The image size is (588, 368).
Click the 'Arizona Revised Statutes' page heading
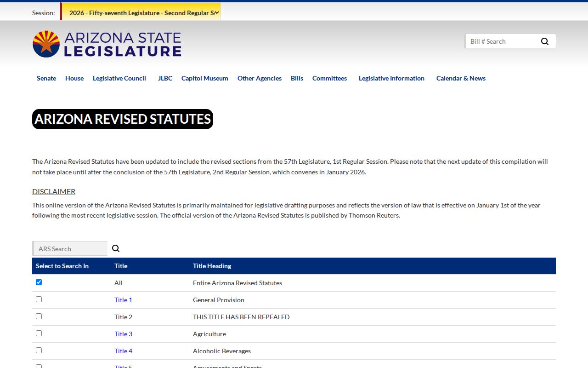coord(123,119)
